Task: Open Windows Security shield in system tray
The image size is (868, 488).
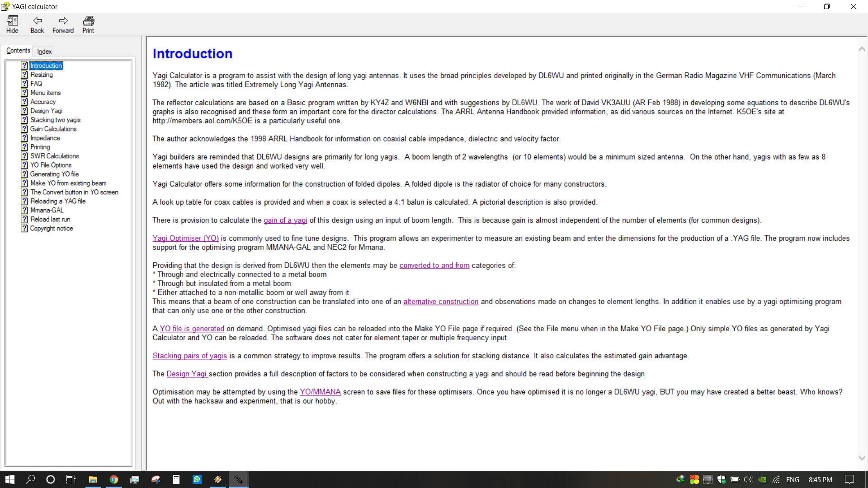Action: (x=722, y=479)
